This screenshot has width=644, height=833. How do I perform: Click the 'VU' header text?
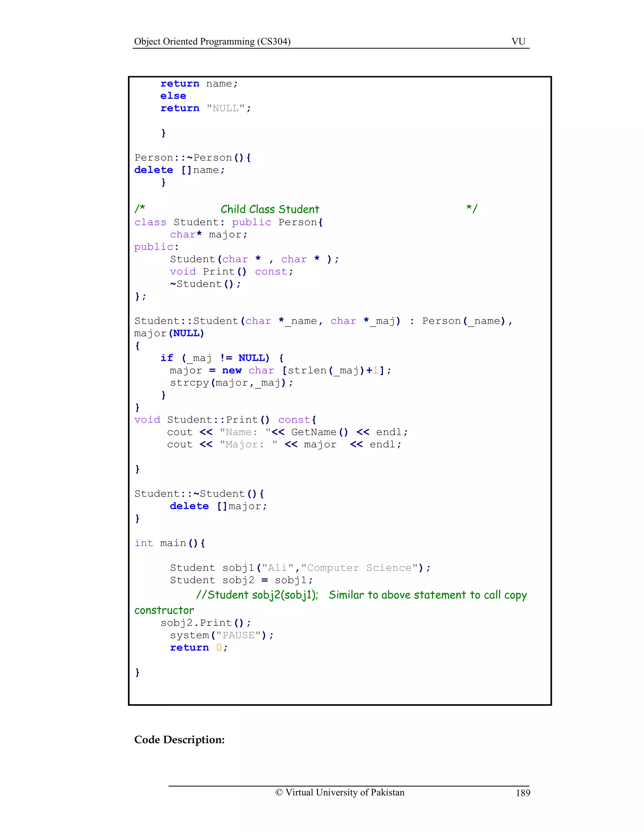519,41
